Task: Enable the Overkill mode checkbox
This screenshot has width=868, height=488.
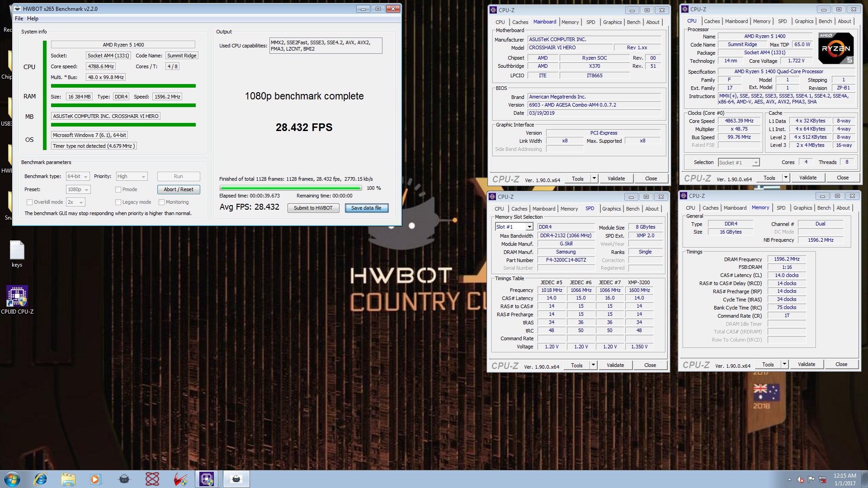Action: pyautogui.click(x=29, y=202)
